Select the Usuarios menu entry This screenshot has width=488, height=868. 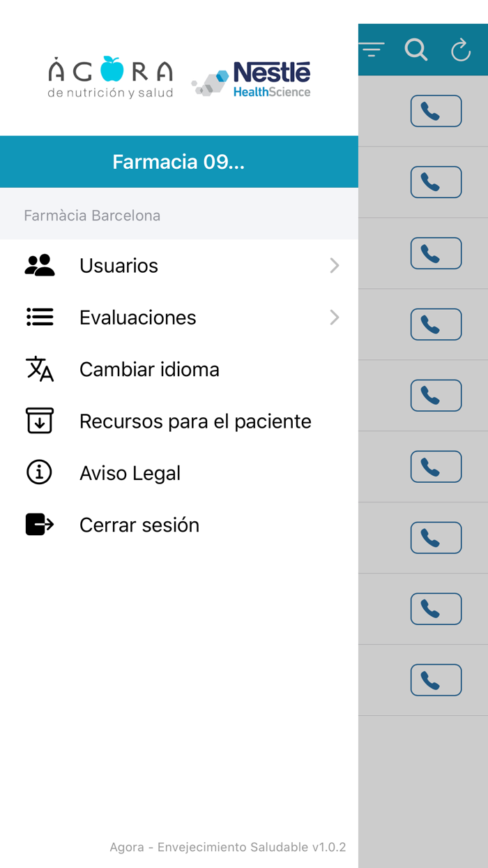[119, 265]
